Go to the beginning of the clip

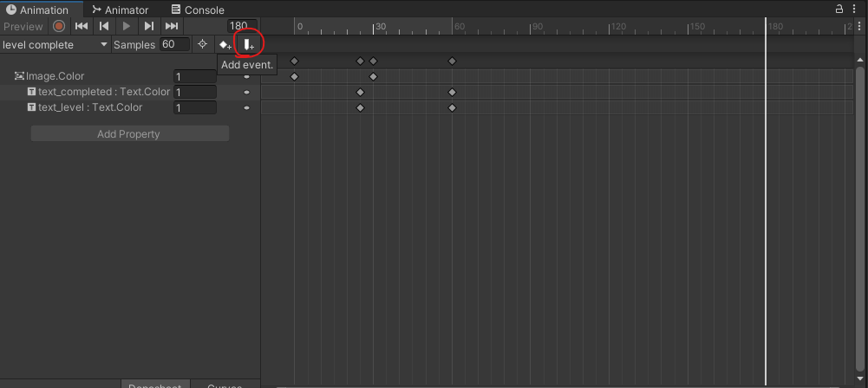82,26
